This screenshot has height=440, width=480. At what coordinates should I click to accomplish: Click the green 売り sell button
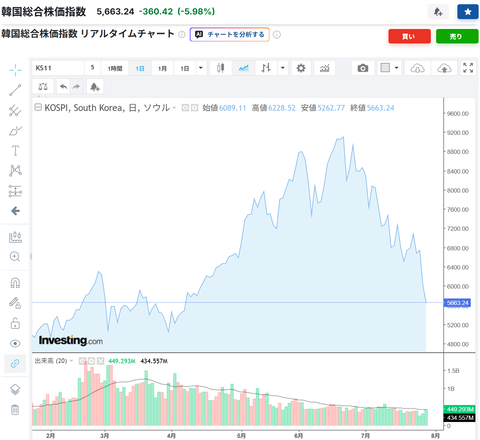tap(457, 36)
